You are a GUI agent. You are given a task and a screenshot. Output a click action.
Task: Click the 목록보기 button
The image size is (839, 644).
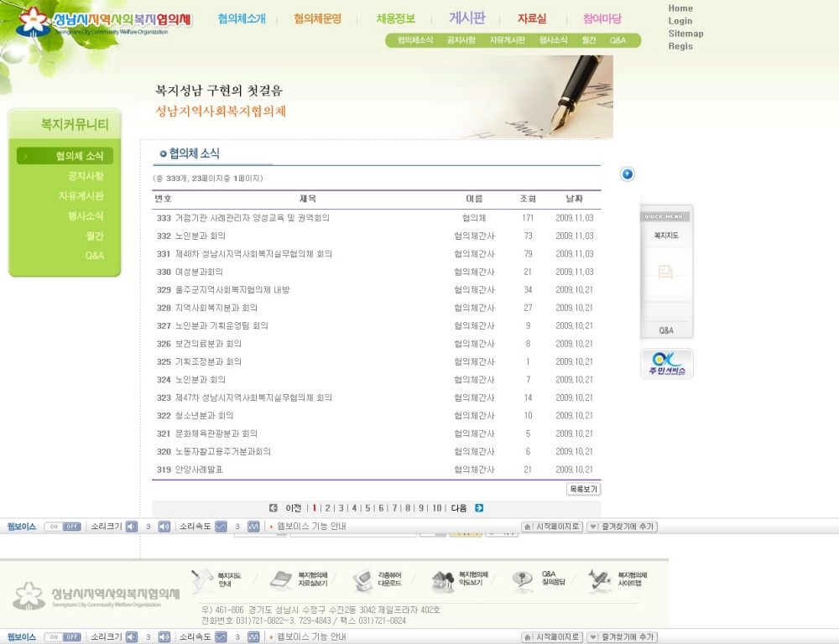point(583,489)
